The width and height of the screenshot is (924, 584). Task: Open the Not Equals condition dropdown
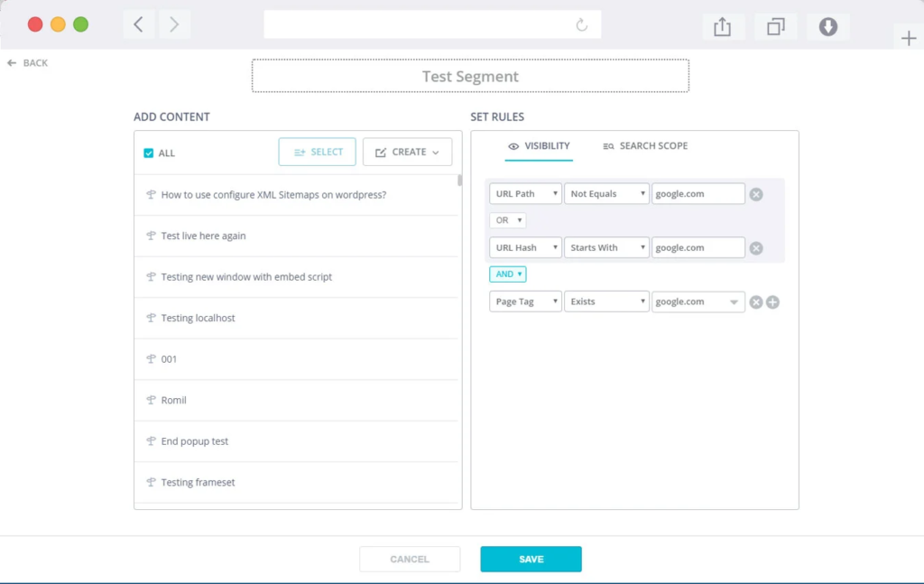[606, 193]
